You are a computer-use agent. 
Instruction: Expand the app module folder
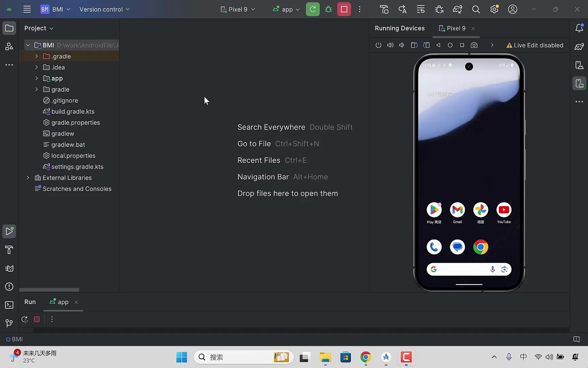point(36,78)
